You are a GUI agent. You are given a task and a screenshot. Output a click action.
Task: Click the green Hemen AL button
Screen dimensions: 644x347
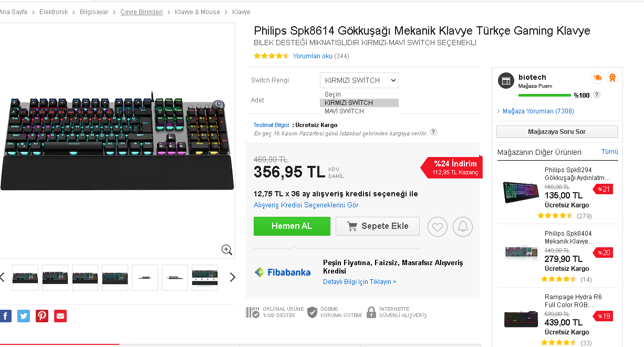(x=292, y=226)
